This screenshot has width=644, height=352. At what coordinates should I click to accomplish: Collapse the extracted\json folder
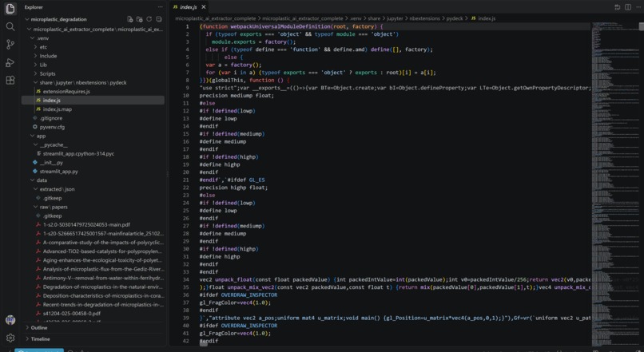pos(35,189)
